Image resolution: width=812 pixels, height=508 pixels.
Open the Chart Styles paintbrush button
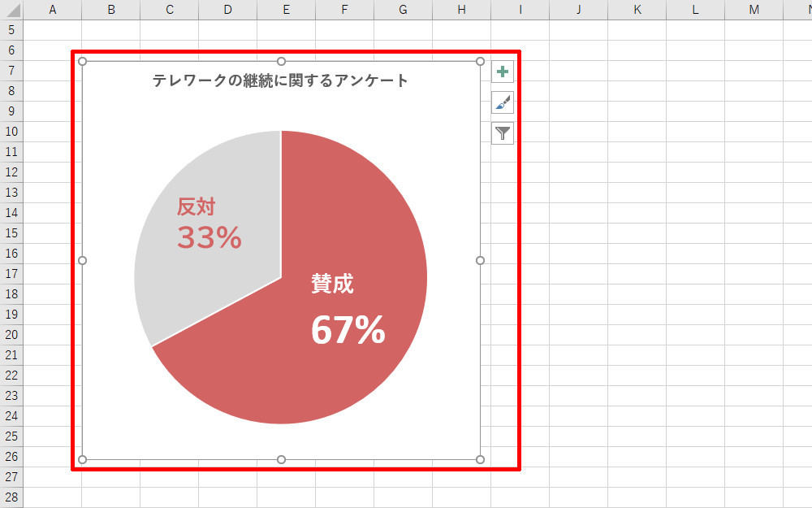[x=503, y=102]
